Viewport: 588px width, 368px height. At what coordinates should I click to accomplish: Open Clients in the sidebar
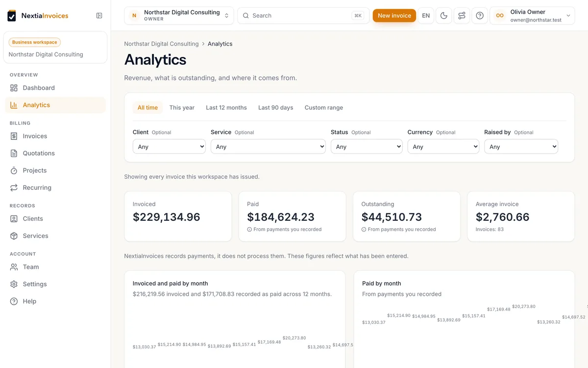click(x=55, y=219)
